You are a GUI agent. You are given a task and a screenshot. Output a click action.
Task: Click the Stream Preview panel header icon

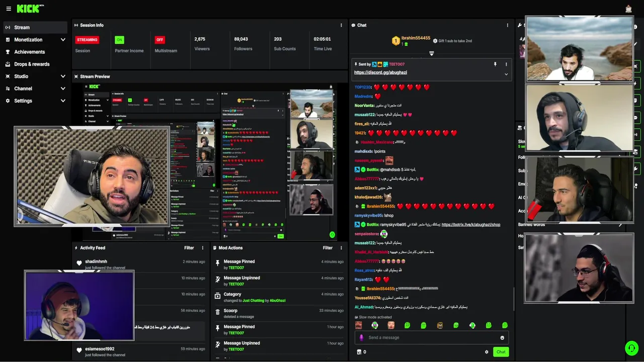(76, 76)
